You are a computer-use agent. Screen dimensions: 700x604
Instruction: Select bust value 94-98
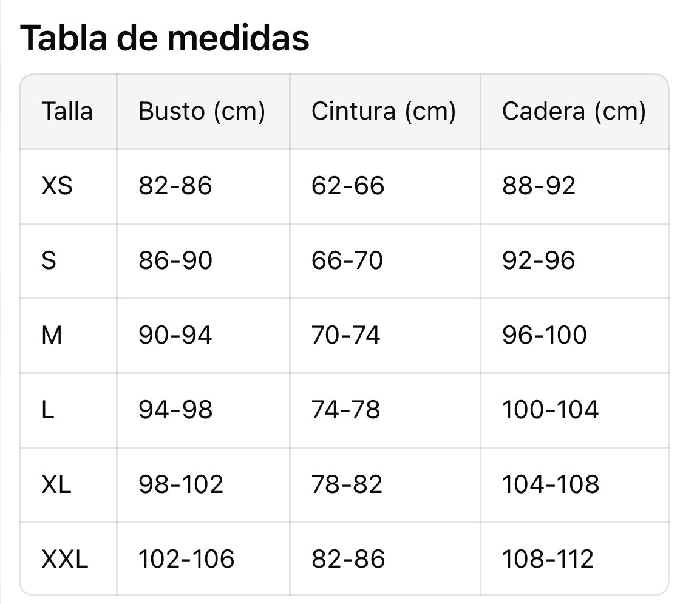click(175, 409)
